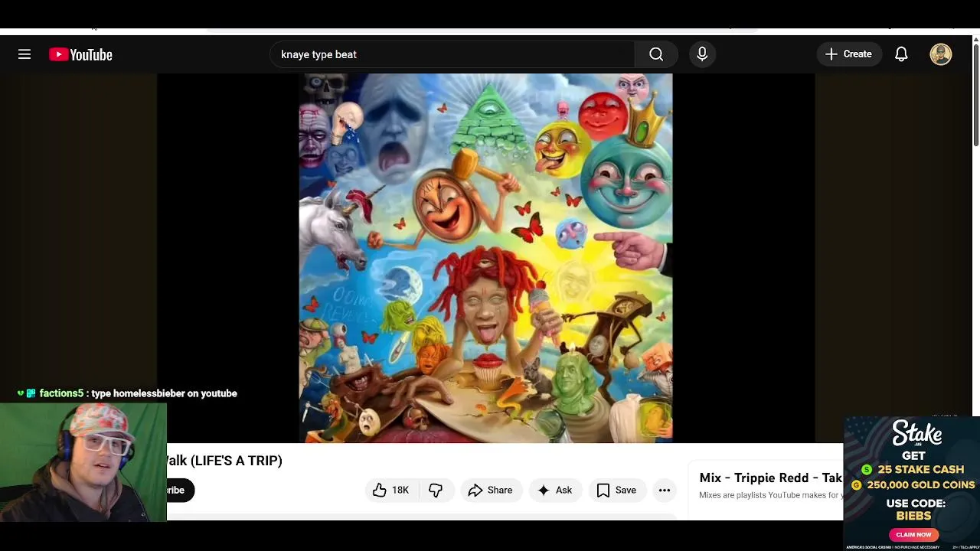Open the three-dot more actions menu
Screen dimensions: 980x551
point(665,490)
